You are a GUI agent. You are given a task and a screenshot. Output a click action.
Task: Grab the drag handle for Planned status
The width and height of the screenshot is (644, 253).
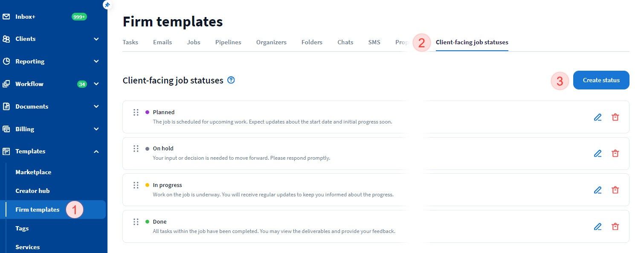[136, 112]
